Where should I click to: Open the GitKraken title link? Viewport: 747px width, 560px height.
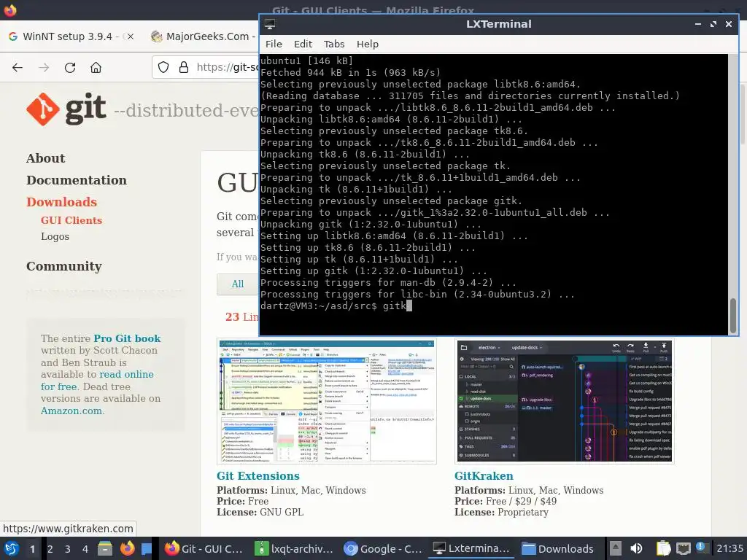coord(484,475)
